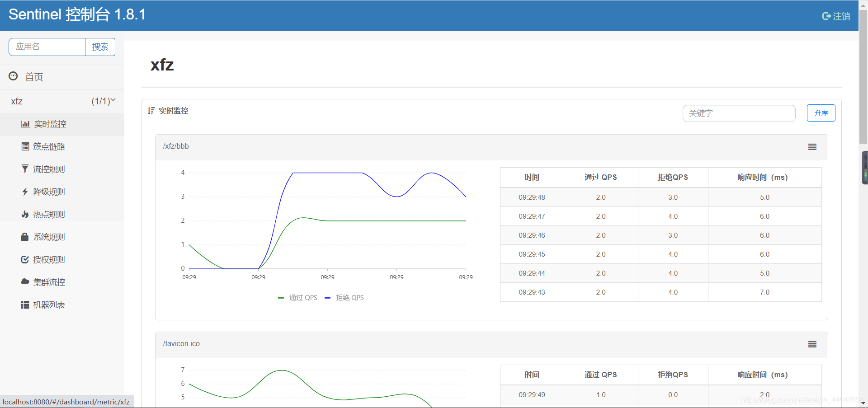Focus the 关键字 keyword input

pos(739,113)
